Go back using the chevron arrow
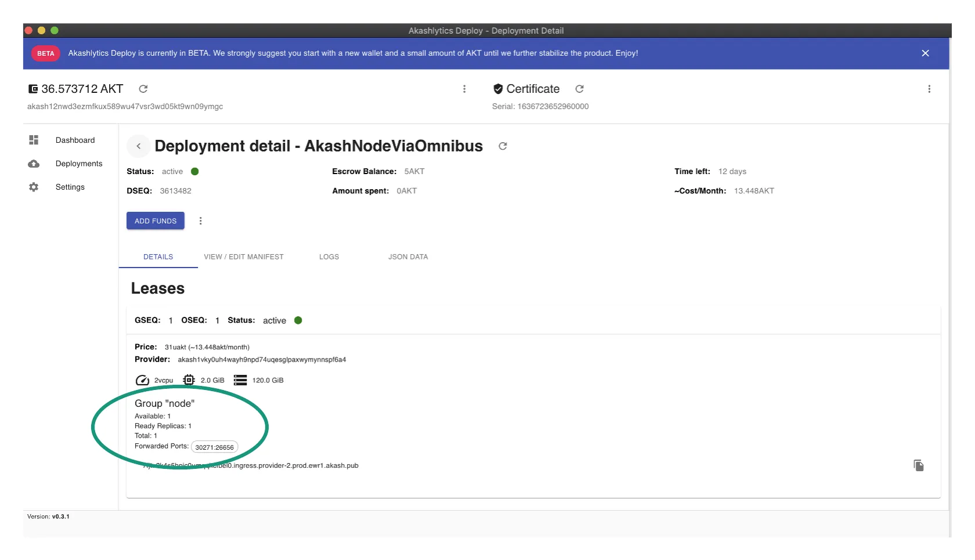This screenshot has height=560, width=975. click(139, 146)
